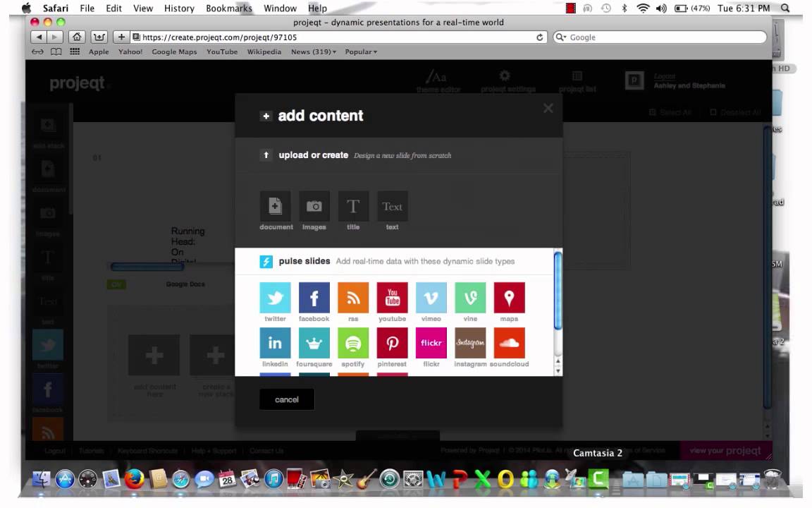The height and width of the screenshot is (508, 812).
Task: Open the reading list glasses icon
Action: point(37,52)
